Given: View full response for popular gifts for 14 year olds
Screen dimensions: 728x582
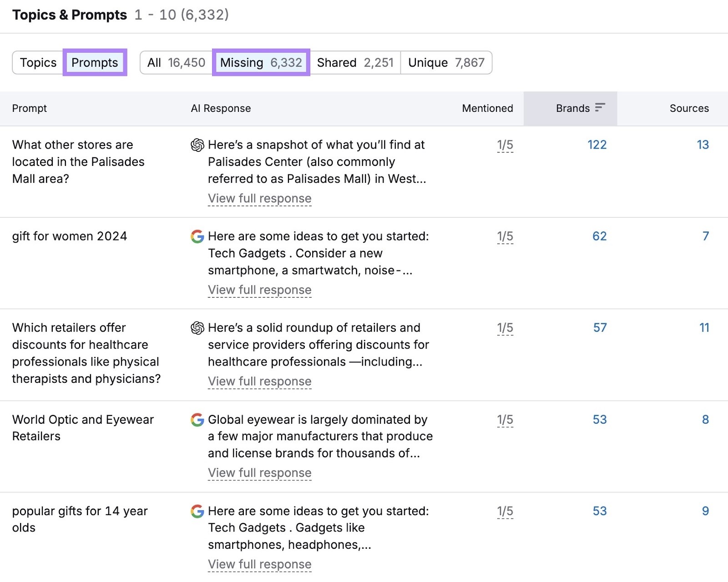Looking at the screenshot, I should click(x=259, y=564).
